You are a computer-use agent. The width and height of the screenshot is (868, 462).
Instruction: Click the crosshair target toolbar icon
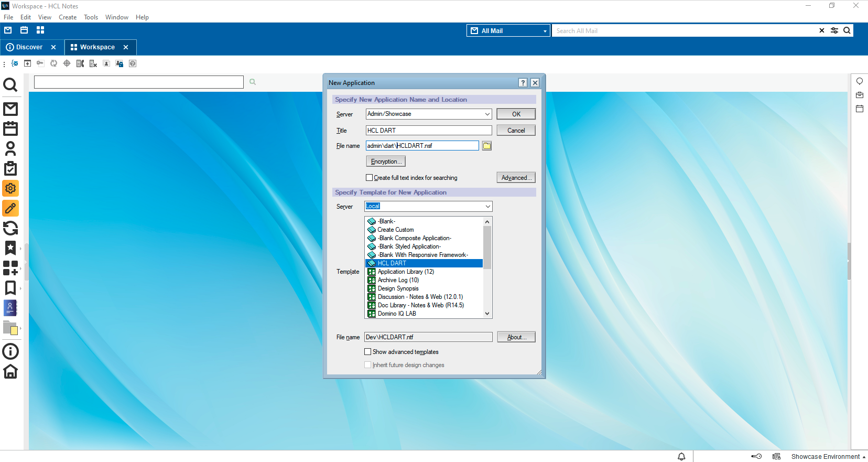coord(67,63)
